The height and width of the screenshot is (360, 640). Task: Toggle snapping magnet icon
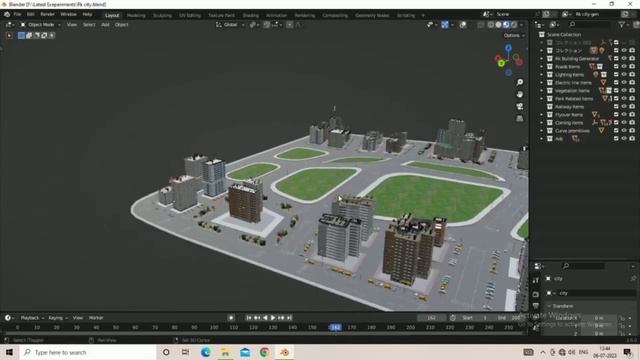[x=266, y=25]
